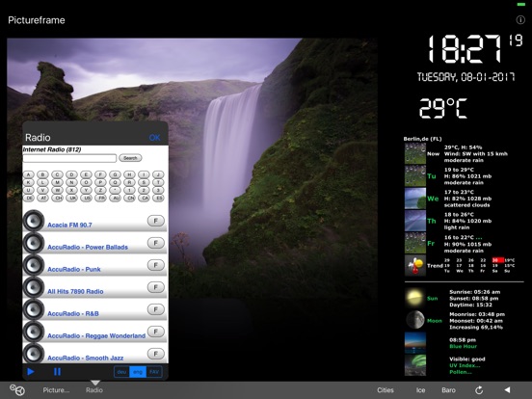532x399 pixels.
Task: Open settings icon at bottom-left toolbar
Action: (17, 389)
